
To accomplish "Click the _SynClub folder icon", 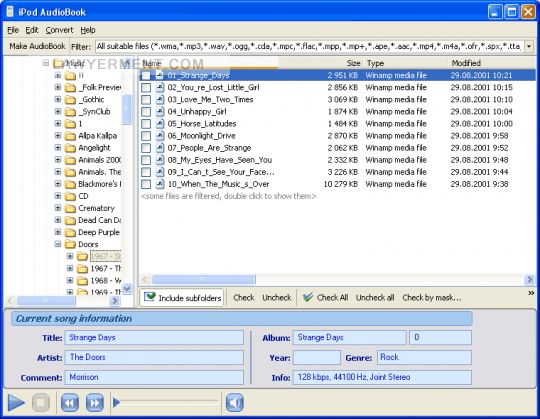I will [x=70, y=112].
